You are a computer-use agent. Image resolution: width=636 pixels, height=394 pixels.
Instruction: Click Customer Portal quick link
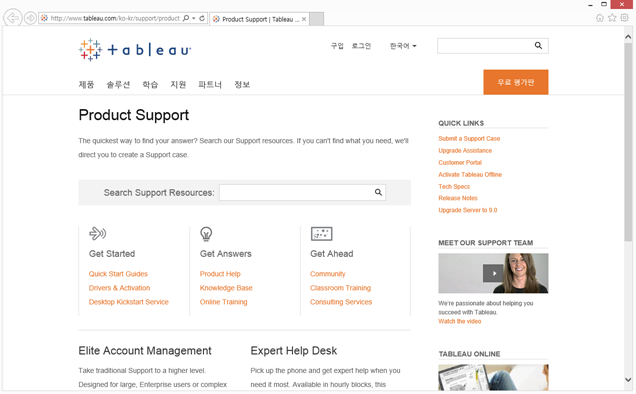click(x=460, y=162)
